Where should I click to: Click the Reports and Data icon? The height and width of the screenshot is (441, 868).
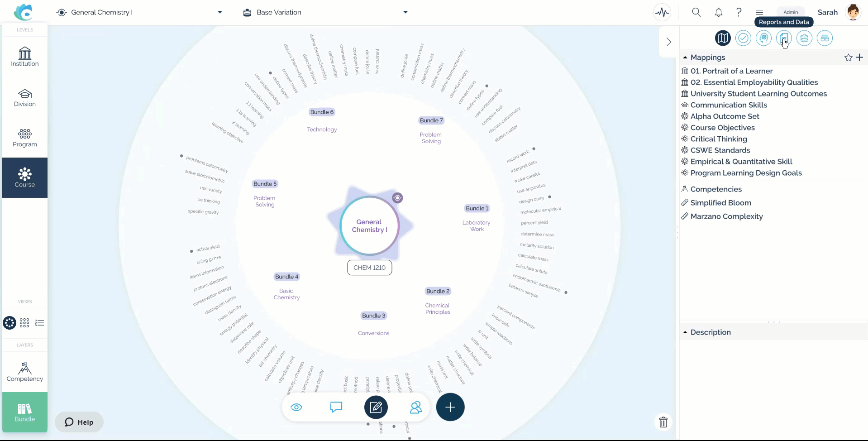(x=784, y=38)
